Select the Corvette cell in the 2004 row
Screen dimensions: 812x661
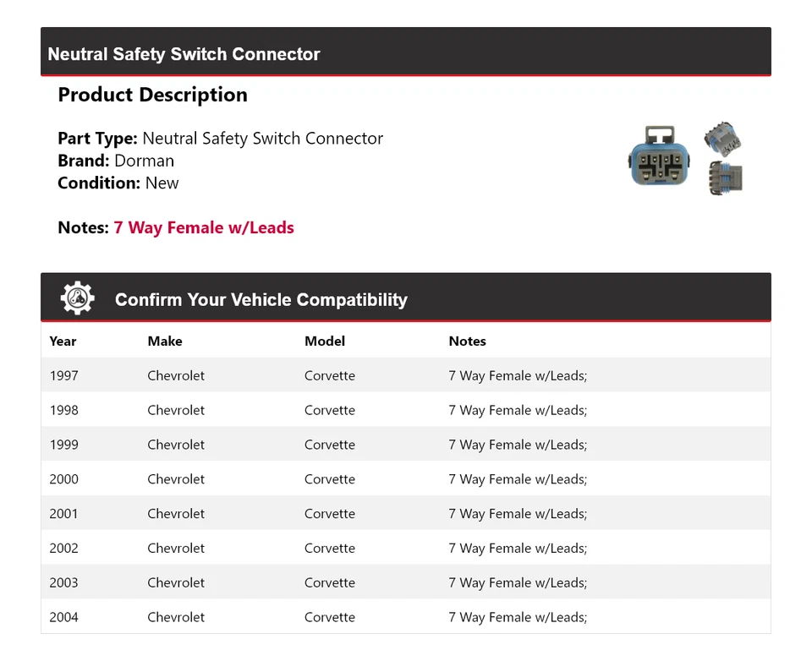tap(330, 618)
